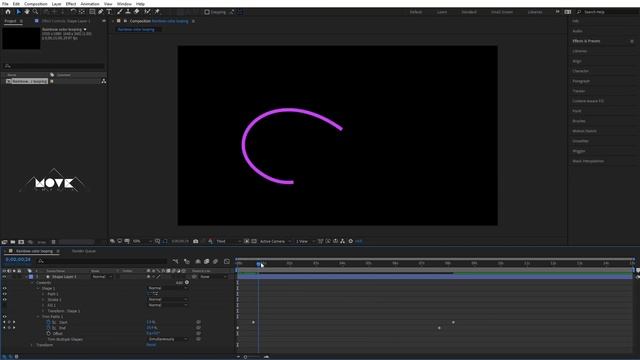640x360 pixels.
Task: Open the Paragraph panel
Action: (581, 81)
